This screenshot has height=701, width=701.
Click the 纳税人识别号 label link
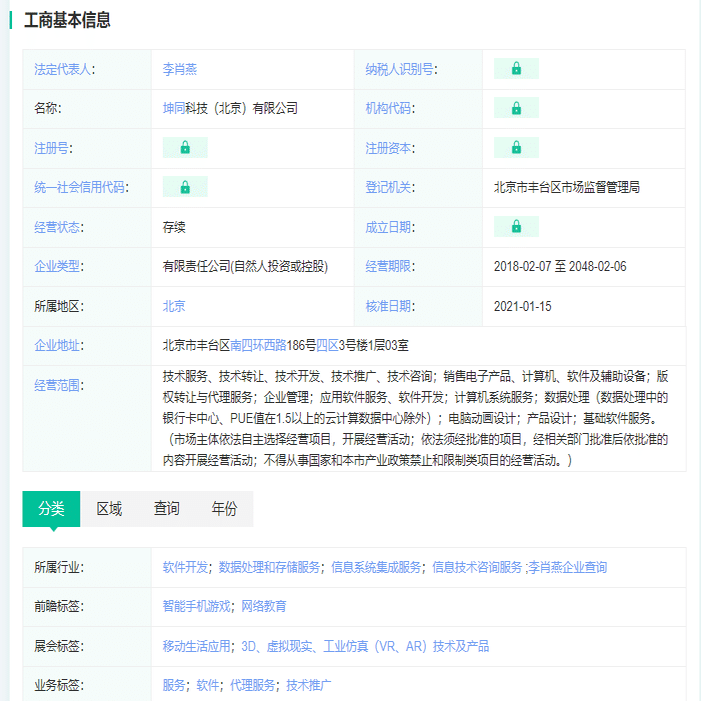pyautogui.click(x=399, y=69)
